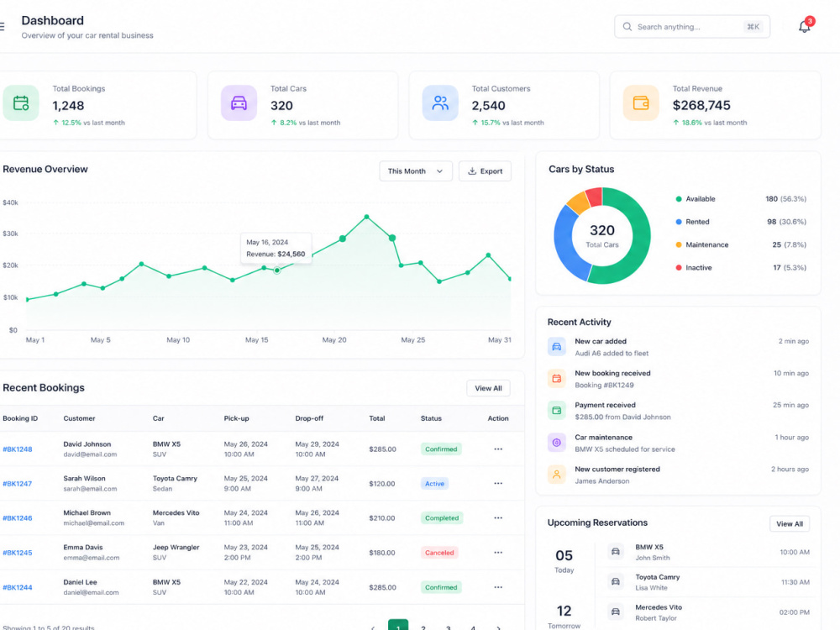Screen dimensions: 840x630
Task: Select the Inactive legend color dot
Action: [x=679, y=268]
